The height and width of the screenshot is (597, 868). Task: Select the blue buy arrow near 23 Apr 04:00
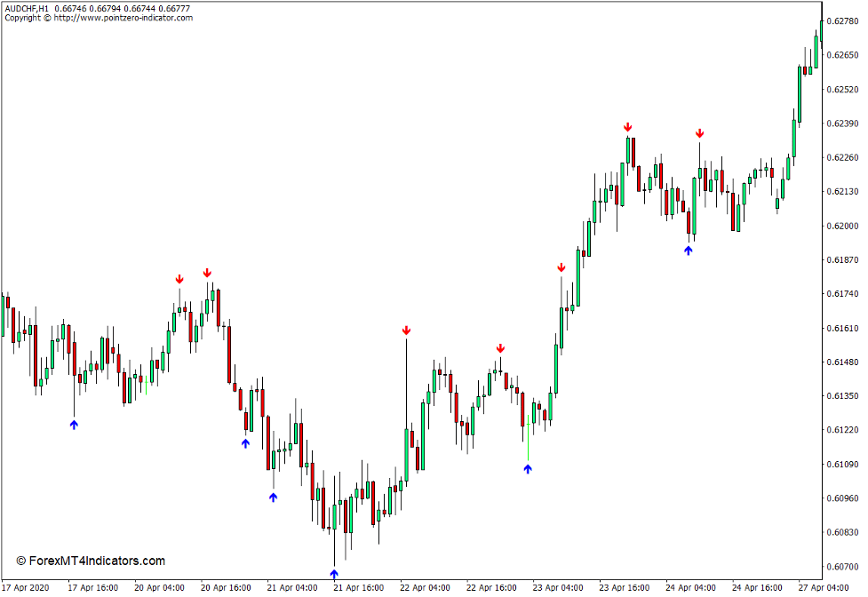(528, 469)
